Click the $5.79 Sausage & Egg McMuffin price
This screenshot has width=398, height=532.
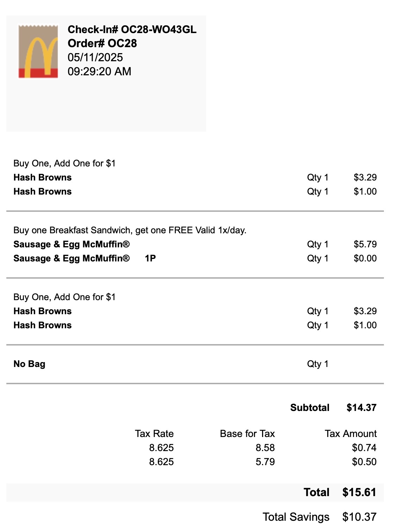pos(365,244)
